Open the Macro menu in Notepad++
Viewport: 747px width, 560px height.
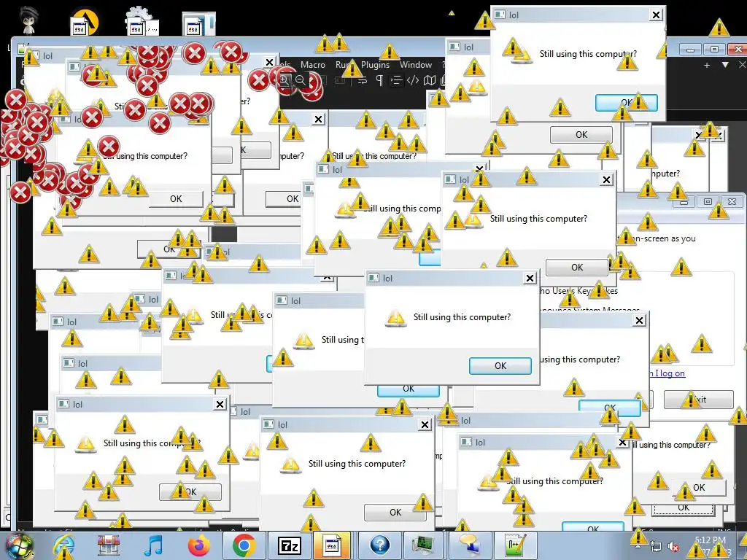pos(312,65)
